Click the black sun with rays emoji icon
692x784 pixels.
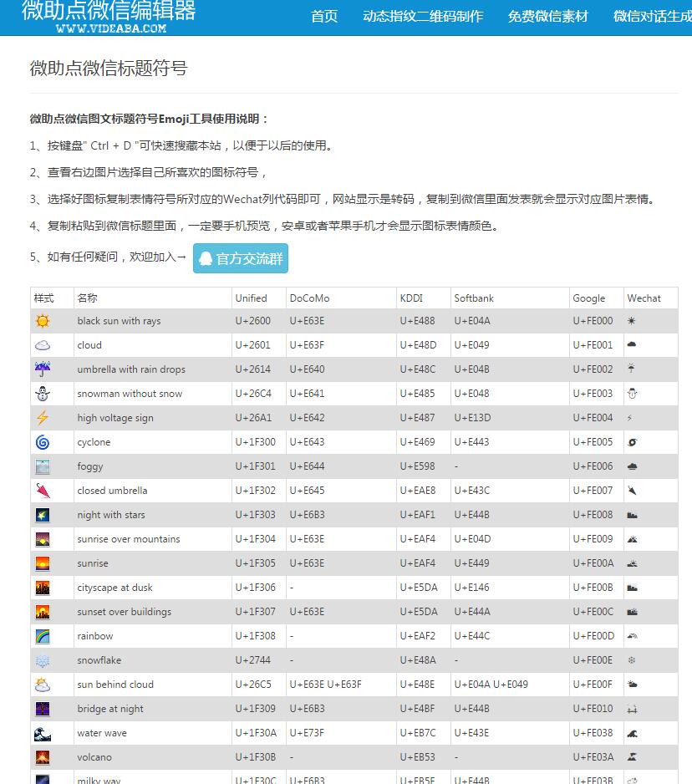(43, 320)
